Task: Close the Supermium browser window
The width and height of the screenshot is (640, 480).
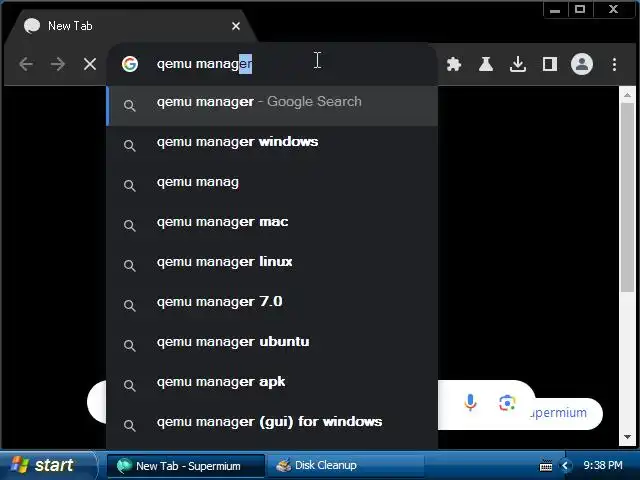Action: [613, 9]
